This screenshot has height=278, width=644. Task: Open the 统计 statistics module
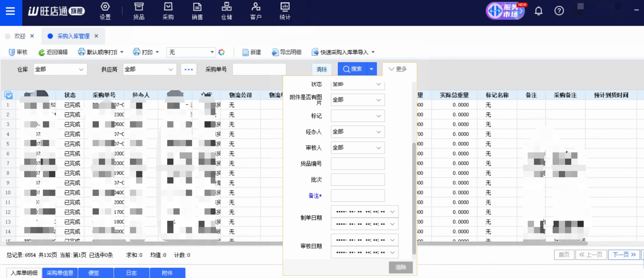tap(285, 12)
